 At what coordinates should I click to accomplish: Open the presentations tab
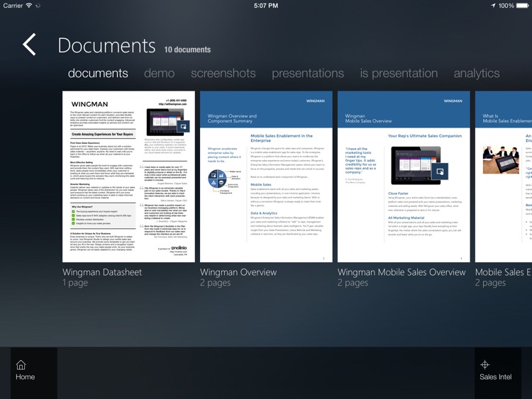[308, 73]
